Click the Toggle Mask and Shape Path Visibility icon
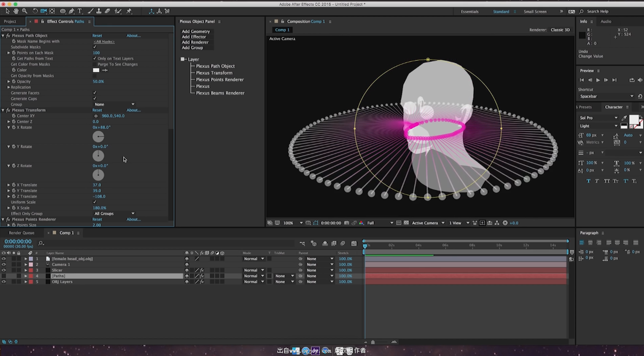Viewport: 644px width, 356px height. [x=316, y=223]
